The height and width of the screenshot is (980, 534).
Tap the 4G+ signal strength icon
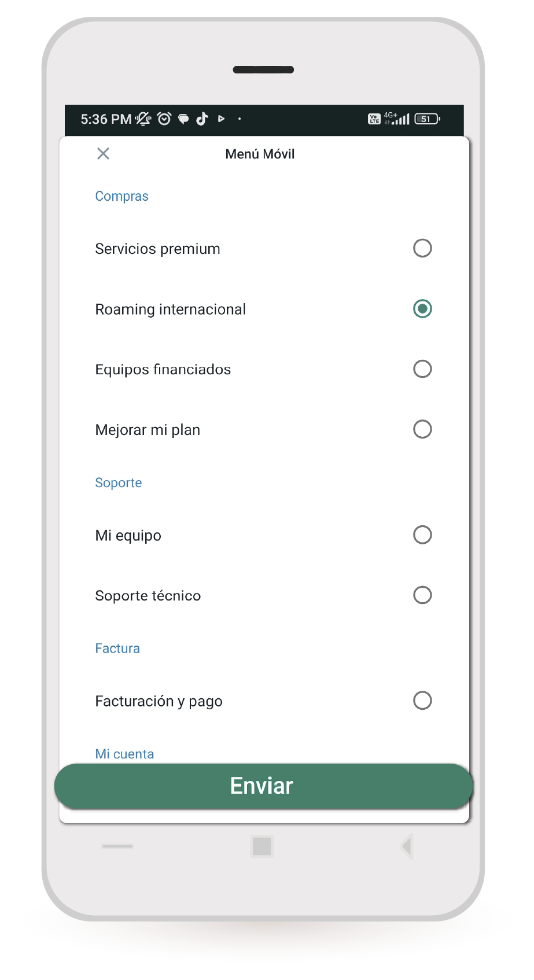(397, 119)
